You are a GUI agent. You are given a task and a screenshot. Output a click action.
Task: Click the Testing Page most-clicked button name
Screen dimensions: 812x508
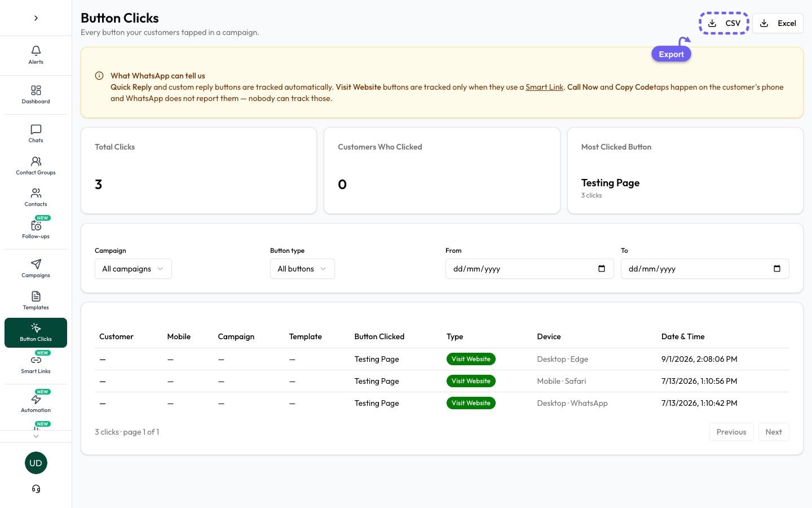point(610,183)
